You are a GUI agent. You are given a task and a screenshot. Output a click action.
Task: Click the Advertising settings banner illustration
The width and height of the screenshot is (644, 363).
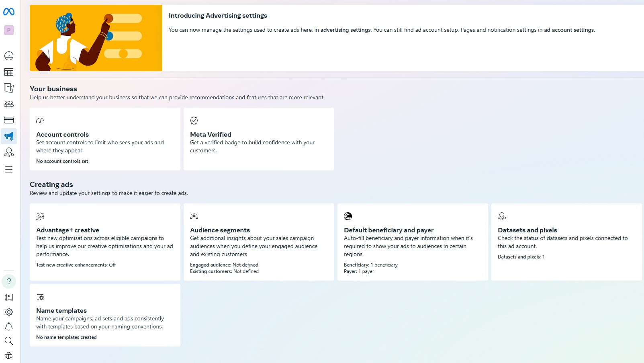pyautogui.click(x=96, y=38)
